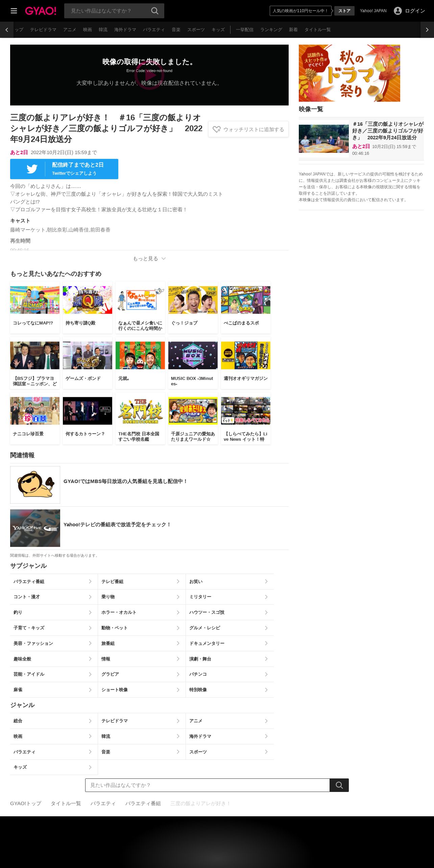
Task: Click the header search magnifier icon
Action: tap(155, 11)
